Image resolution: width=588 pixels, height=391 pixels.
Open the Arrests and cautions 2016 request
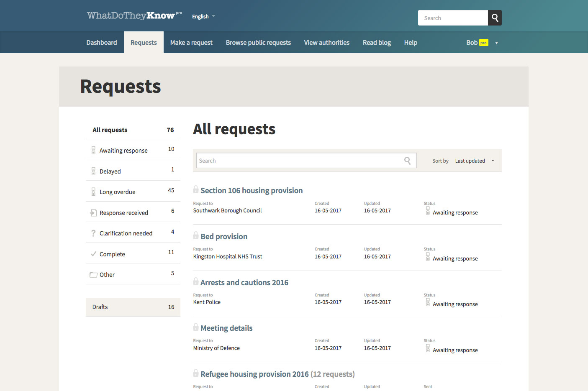click(x=244, y=283)
